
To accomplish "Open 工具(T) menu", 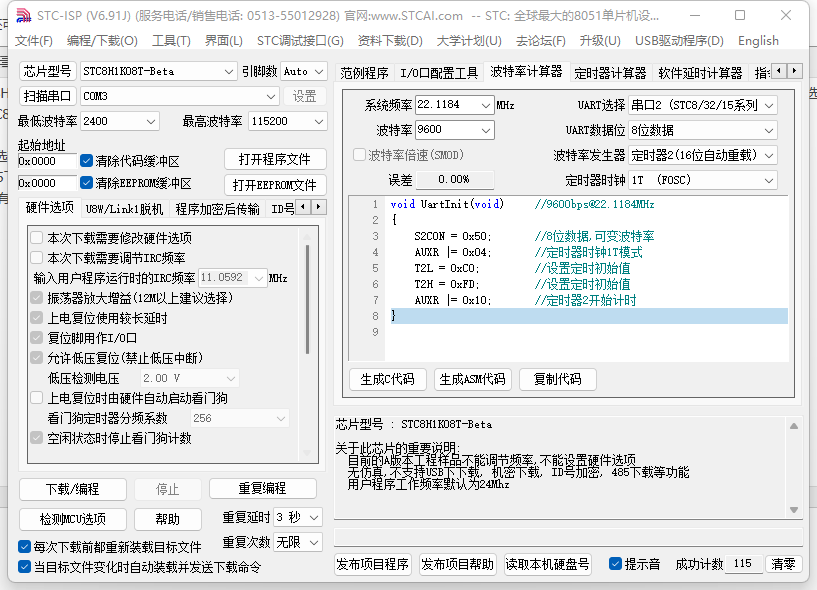I will 171,41.
